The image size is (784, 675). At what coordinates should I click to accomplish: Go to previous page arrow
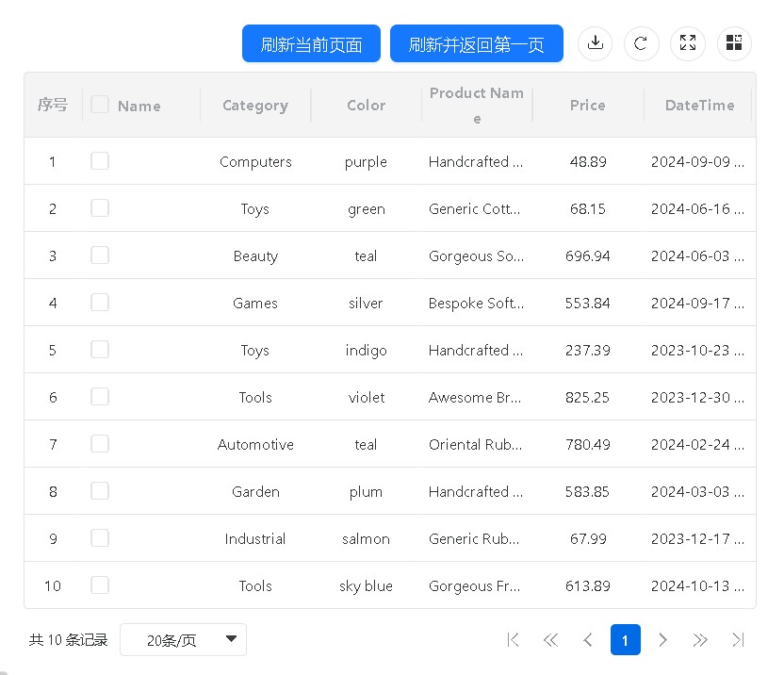coord(588,640)
